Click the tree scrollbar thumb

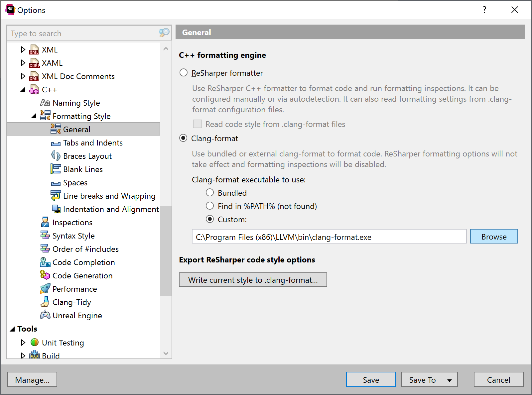click(166, 251)
